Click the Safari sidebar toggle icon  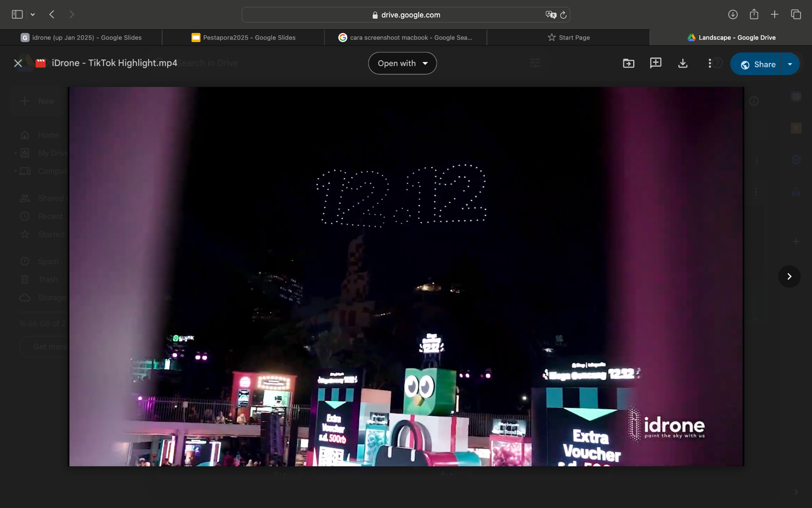[x=17, y=15]
